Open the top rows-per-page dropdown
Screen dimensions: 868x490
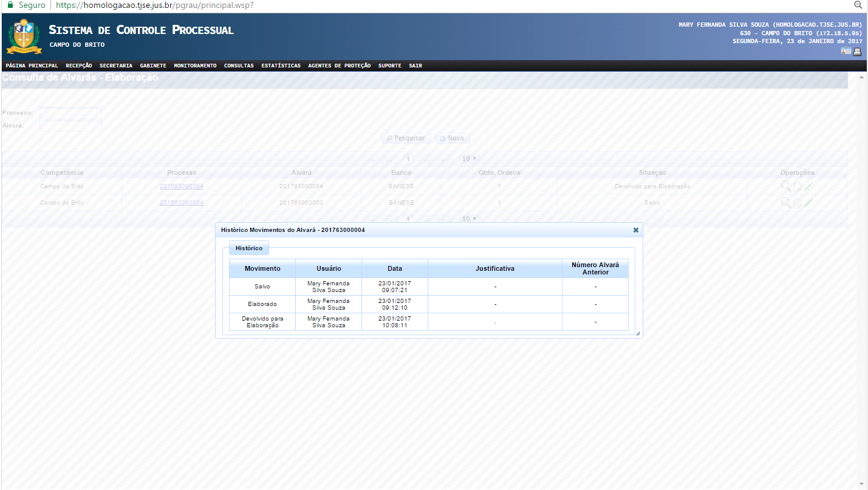coord(469,159)
